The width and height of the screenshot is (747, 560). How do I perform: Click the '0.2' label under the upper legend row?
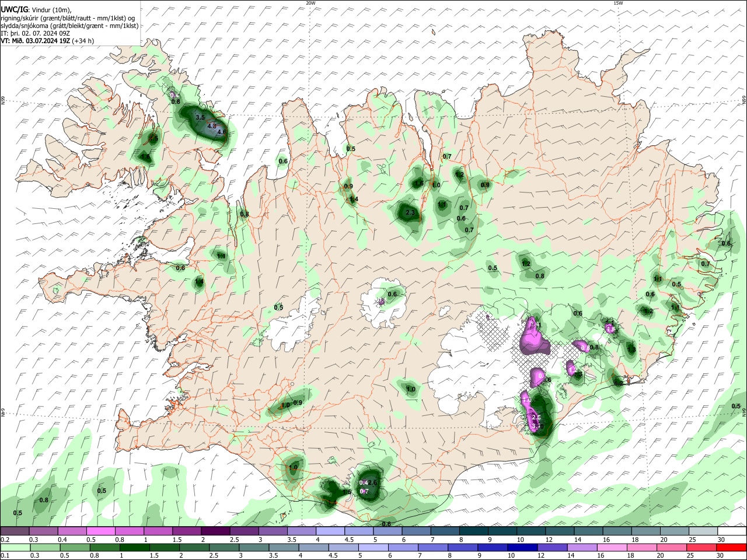(5, 540)
